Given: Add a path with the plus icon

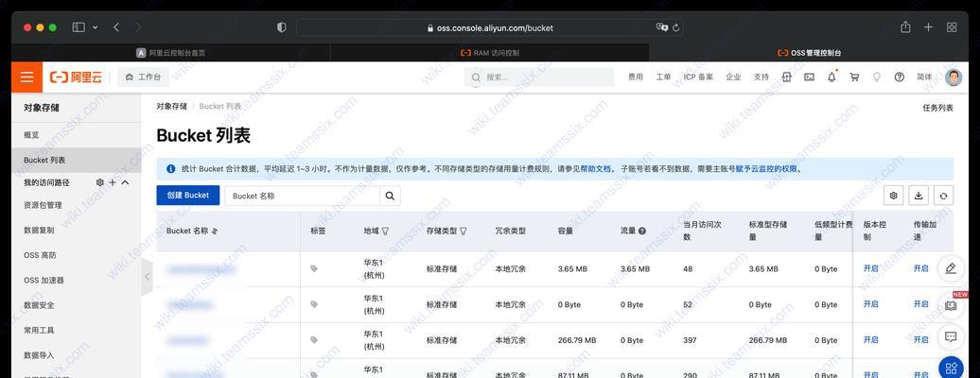Looking at the screenshot, I should tap(112, 182).
